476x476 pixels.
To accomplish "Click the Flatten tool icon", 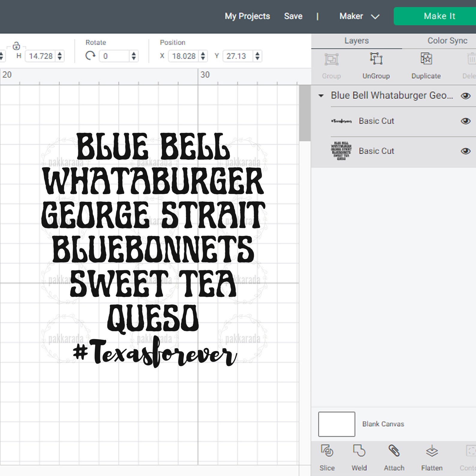I will point(432,451).
